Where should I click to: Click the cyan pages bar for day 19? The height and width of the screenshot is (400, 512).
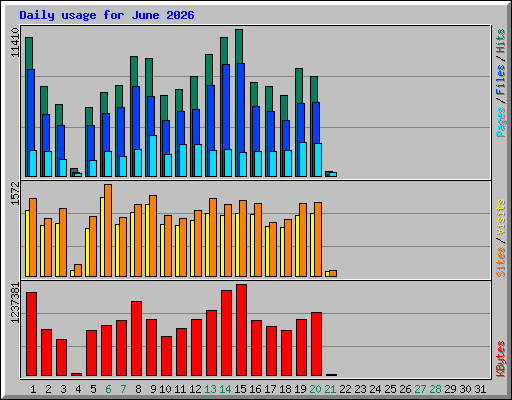point(303,159)
